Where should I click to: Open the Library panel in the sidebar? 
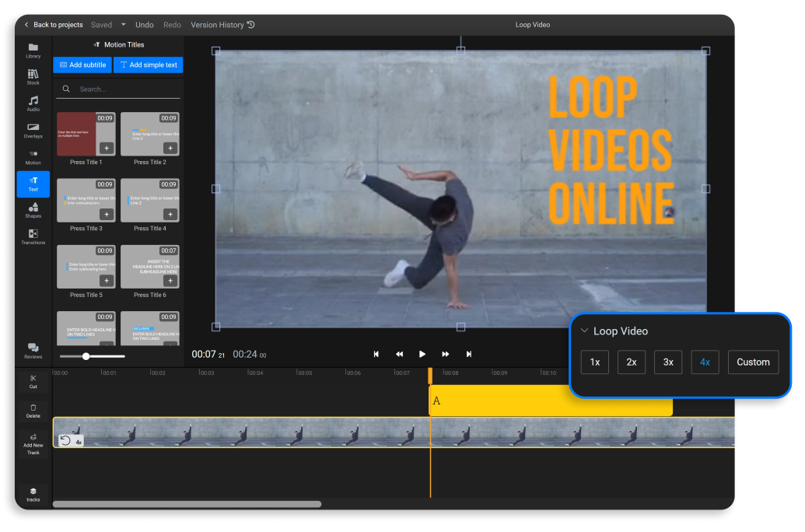tap(32, 52)
